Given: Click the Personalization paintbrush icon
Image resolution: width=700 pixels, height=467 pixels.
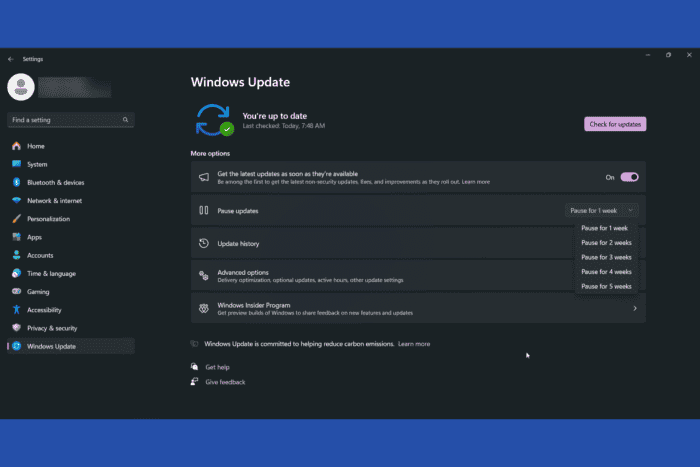Looking at the screenshot, I should pyautogui.click(x=17, y=219).
